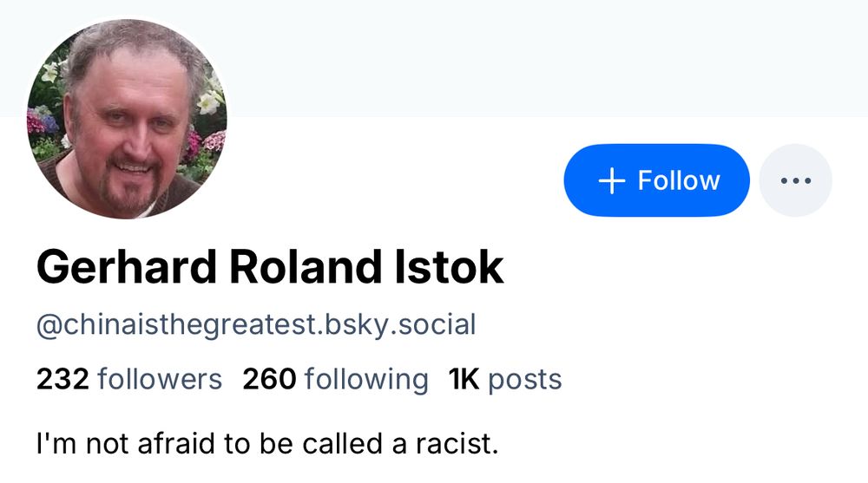This screenshot has width=868, height=483.
Task: Click the @chinaisthegreatest.bsky.social handle
Action: [x=256, y=325]
